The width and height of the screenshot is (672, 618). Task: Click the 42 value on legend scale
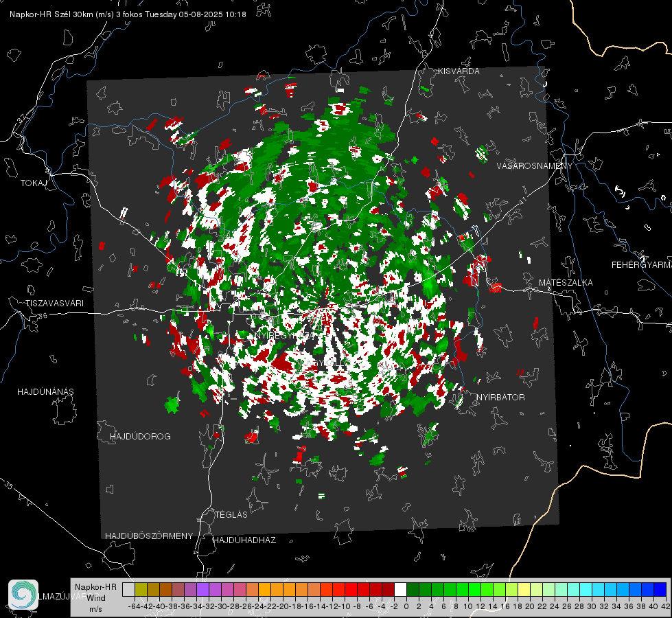[666, 606]
